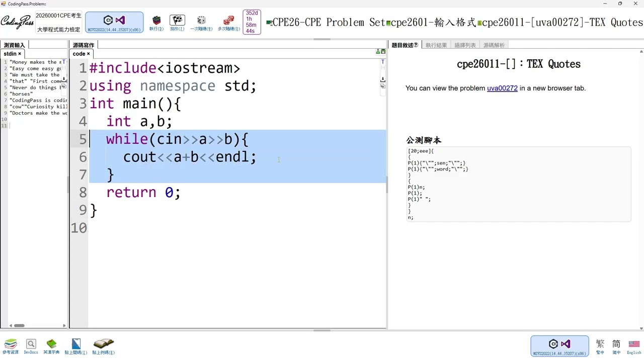Click the 公測腳本 heading
Image resolution: width=644 pixels, height=362 pixels.
(424, 140)
